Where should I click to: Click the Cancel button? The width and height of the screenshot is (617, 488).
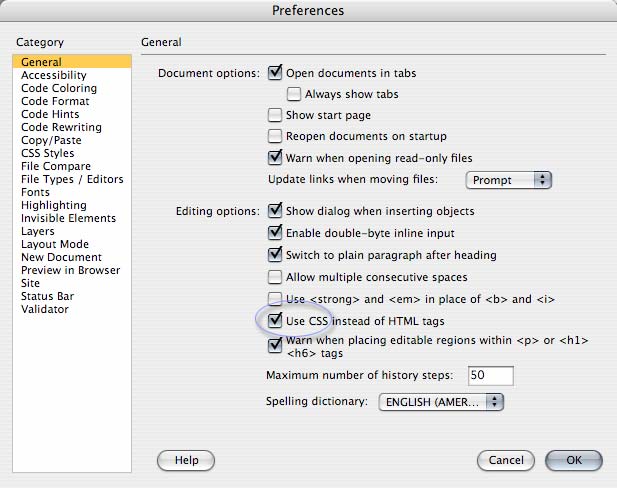coord(506,460)
